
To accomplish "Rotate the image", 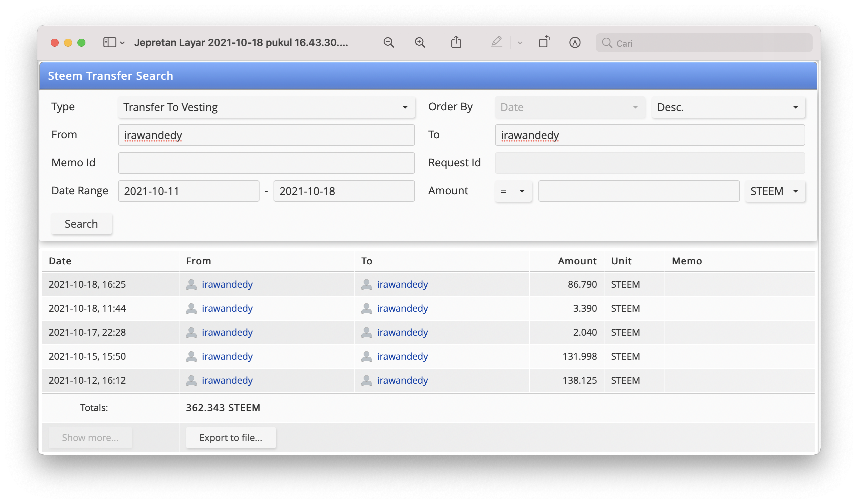I will [x=544, y=42].
